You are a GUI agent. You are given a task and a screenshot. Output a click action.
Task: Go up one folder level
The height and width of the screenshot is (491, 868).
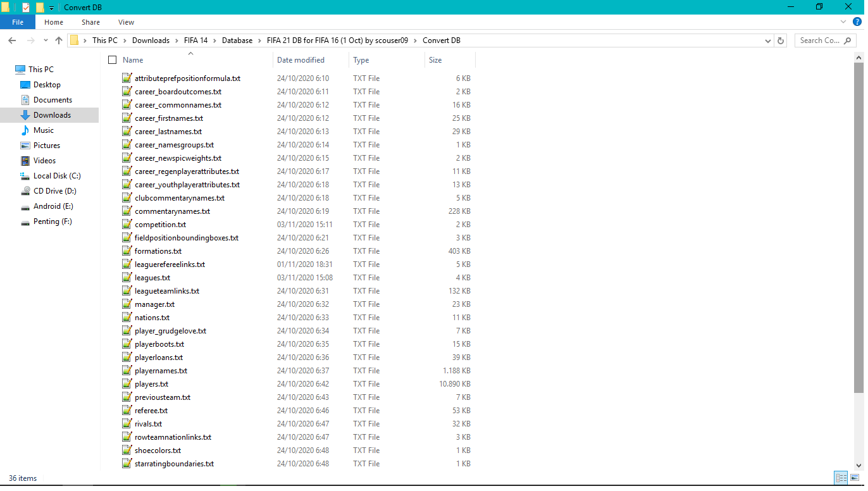[x=59, y=40]
